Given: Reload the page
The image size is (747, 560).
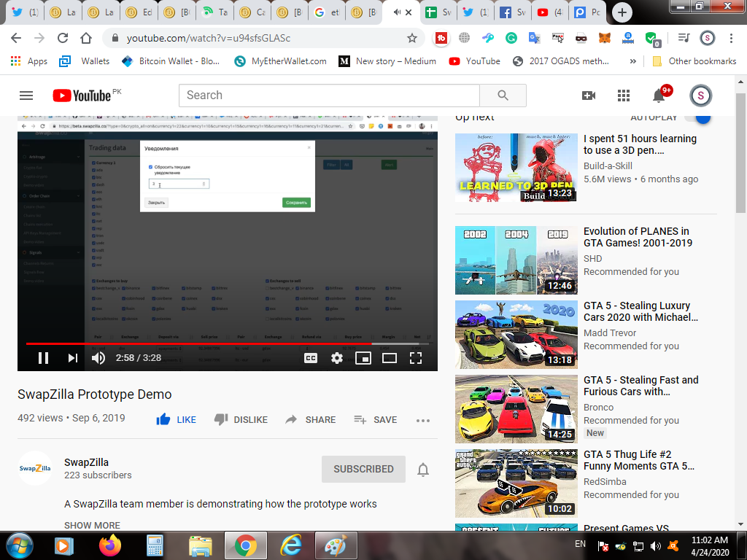Looking at the screenshot, I should (x=63, y=38).
